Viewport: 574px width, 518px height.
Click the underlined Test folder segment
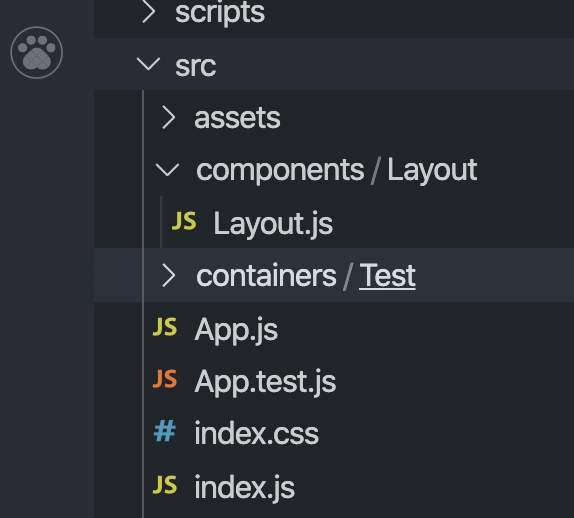387,276
